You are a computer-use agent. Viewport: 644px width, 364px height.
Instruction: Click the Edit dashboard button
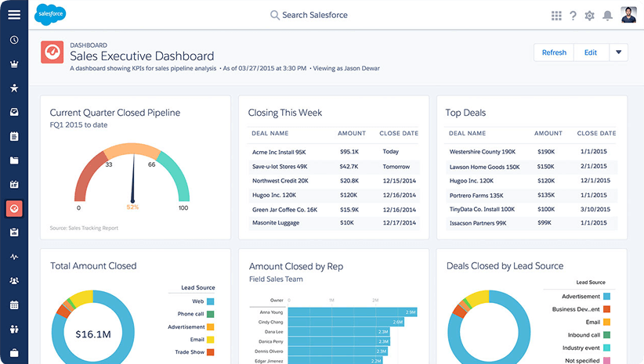pyautogui.click(x=591, y=52)
